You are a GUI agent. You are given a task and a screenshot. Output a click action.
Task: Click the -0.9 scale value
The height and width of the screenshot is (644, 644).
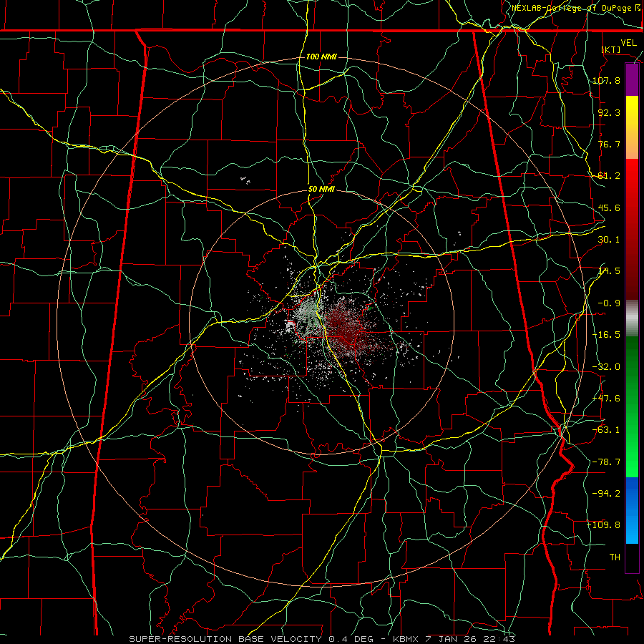tap(609, 303)
